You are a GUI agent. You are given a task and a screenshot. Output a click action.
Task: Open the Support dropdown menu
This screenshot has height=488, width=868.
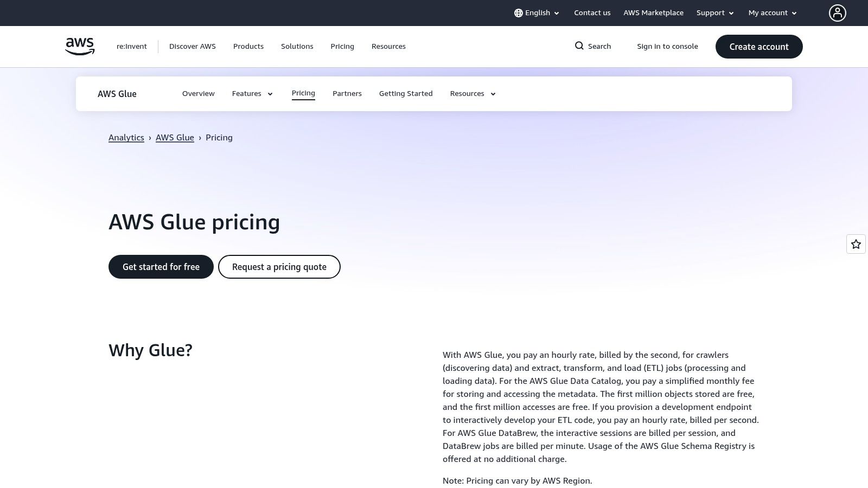[x=715, y=13]
